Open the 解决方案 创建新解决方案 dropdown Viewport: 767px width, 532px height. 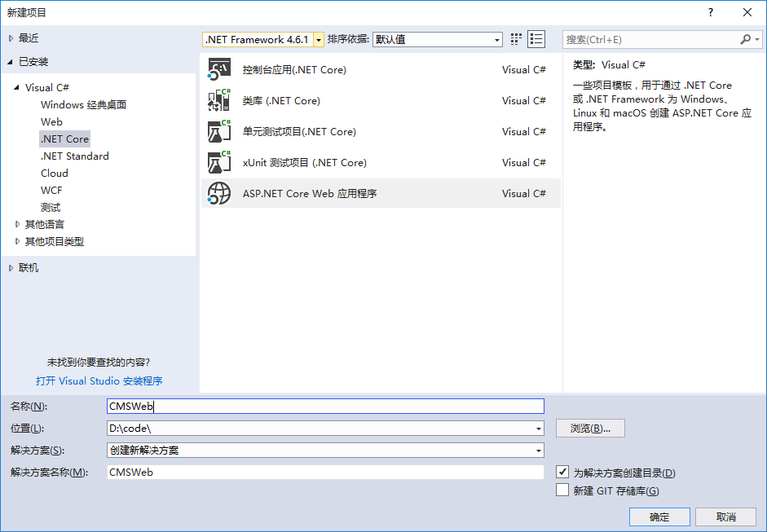click(x=539, y=451)
